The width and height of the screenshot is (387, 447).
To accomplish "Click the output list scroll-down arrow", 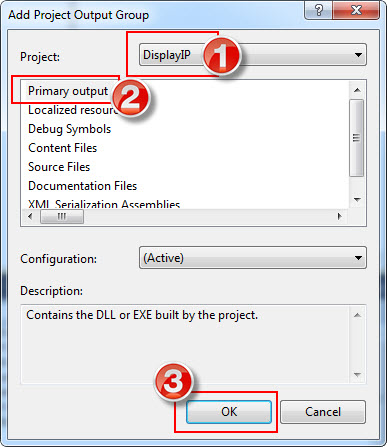I will (x=357, y=200).
